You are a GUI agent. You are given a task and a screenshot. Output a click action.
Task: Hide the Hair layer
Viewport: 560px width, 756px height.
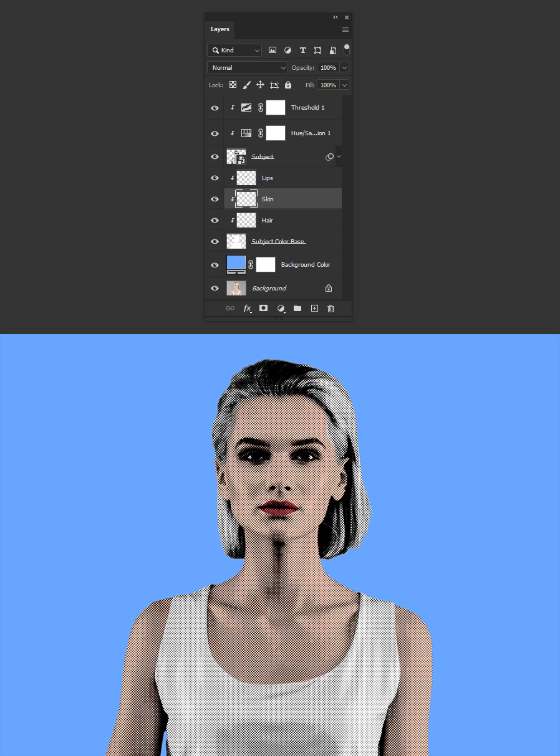coord(215,220)
